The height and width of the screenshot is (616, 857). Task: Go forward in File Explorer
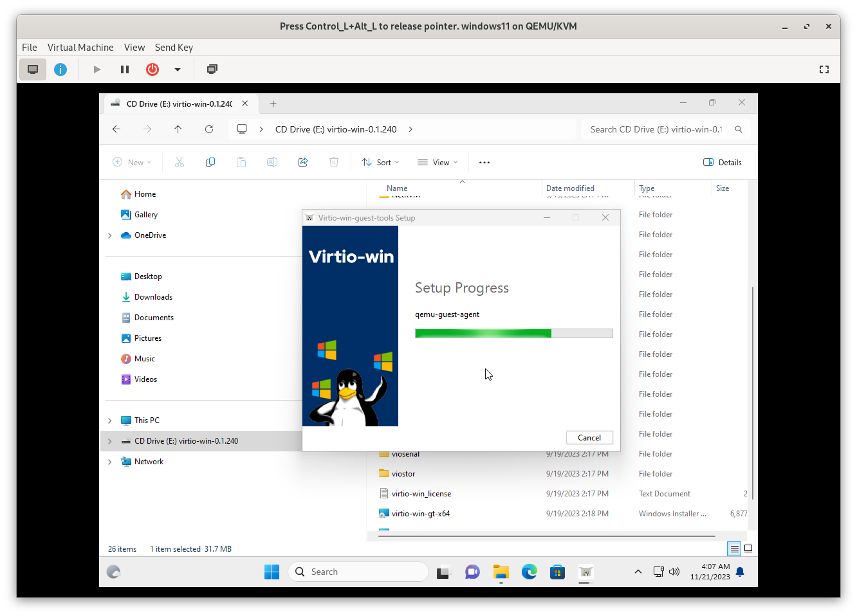pos(147,129)
